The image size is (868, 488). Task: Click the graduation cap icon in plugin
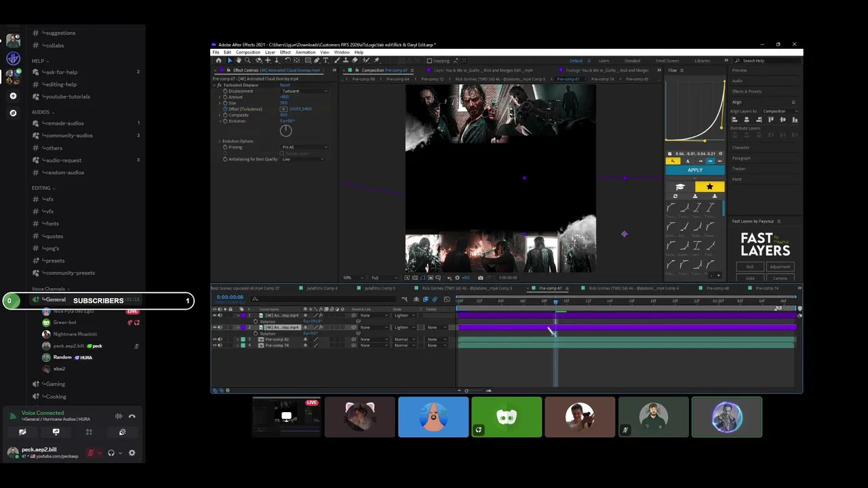680,187
